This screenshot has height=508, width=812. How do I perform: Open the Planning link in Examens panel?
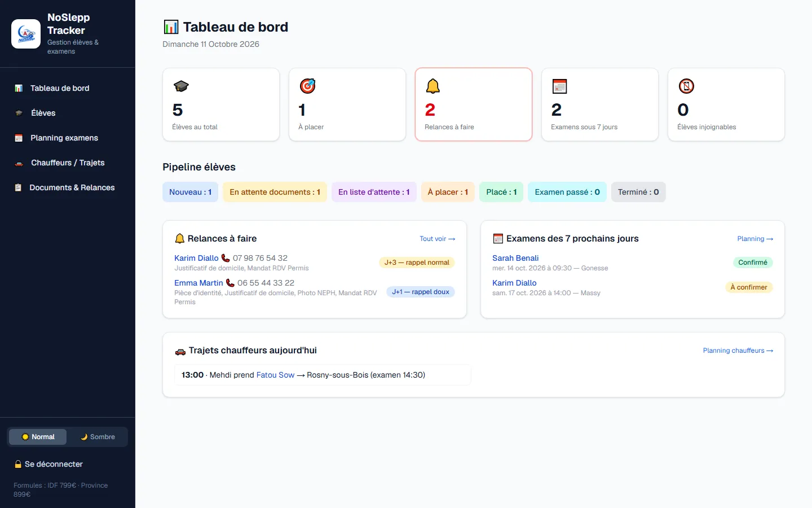[755, 239]
